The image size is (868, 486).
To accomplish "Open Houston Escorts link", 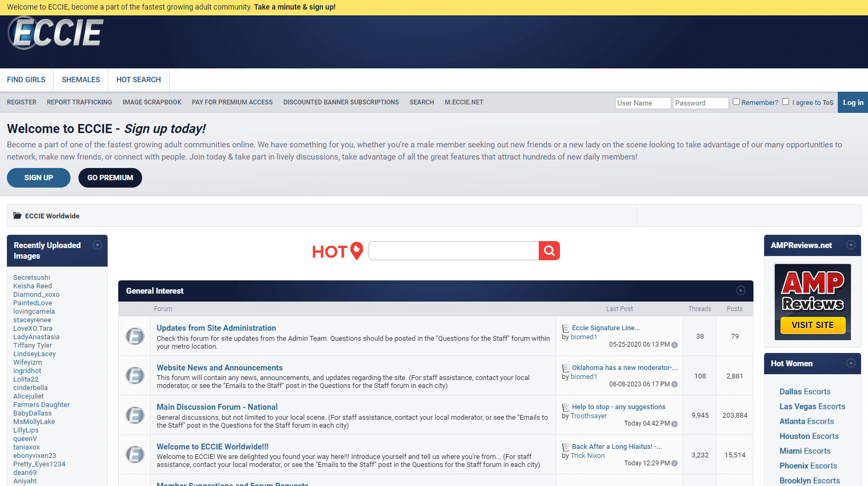I will [x=809, y=436].
